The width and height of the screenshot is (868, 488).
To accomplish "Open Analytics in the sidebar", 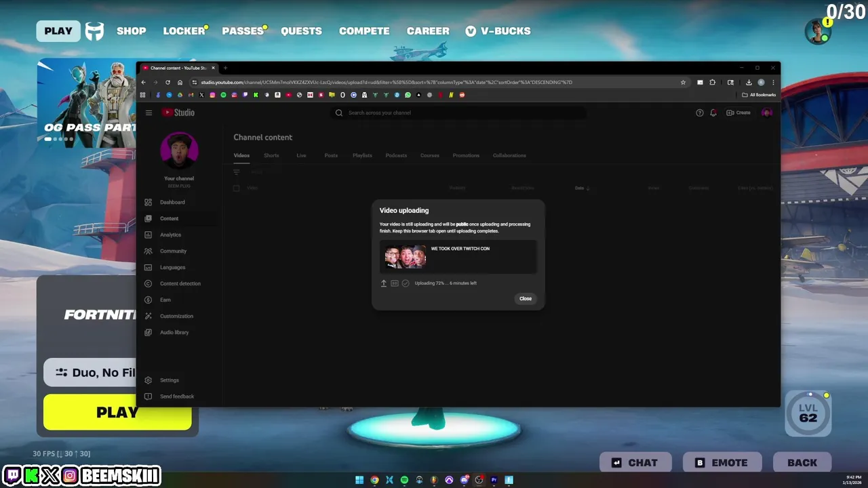I will click(x=170, y=235).
